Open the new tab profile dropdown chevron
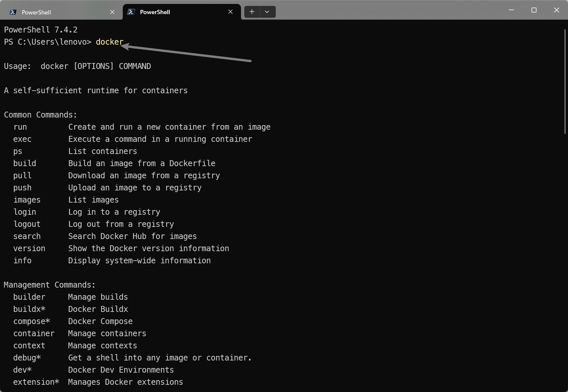The height and width of the screenshot is (392, 568). pyautogui.click(x=267, y=12)
